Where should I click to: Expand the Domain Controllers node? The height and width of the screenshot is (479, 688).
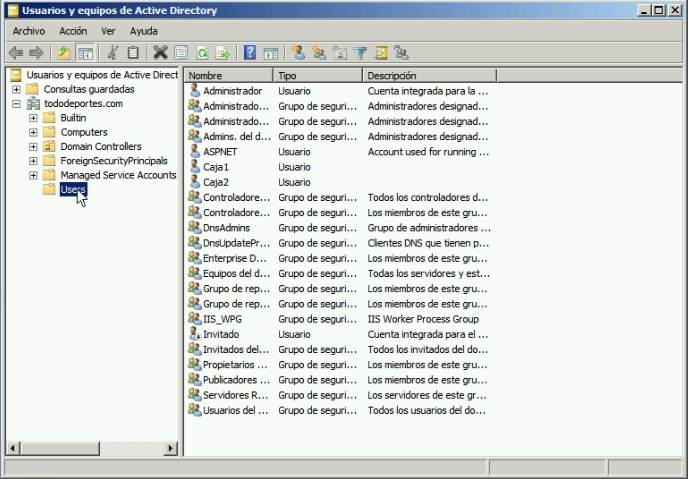(33, 147)
